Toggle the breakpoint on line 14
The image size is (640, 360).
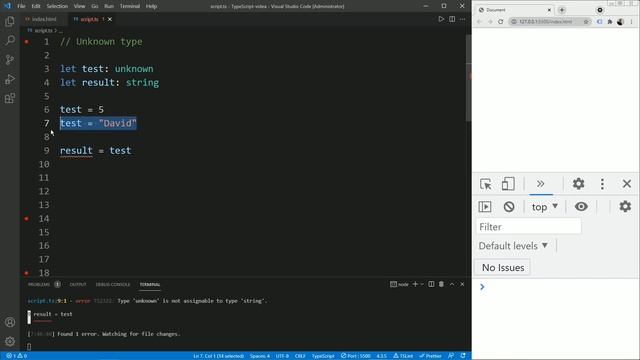27,219
